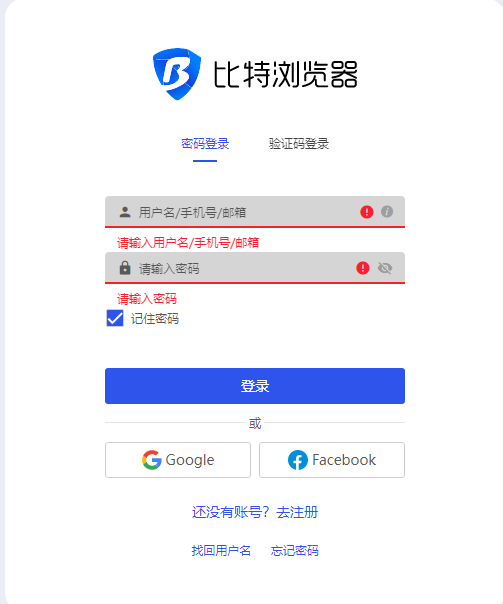Open the 找回用户名 link
This screenshot has height=604, width=503.
click(221, 550)
